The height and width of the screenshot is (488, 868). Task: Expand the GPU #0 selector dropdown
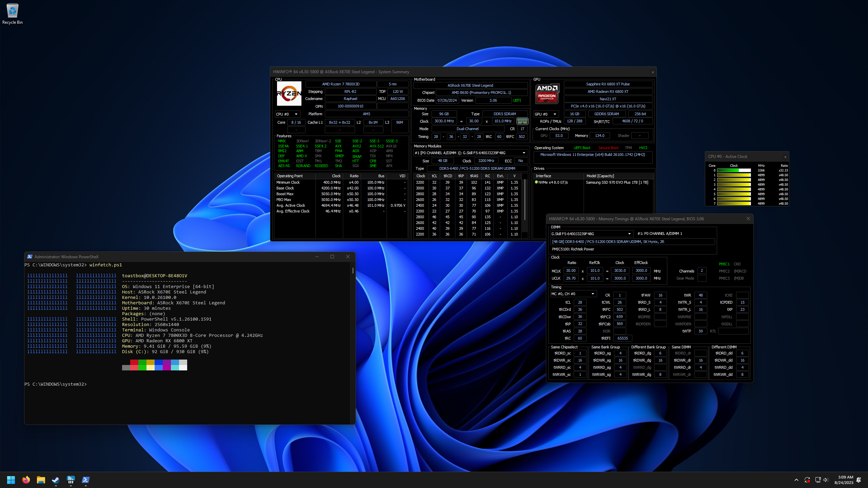pyautogui.click(x=555, y=114)
